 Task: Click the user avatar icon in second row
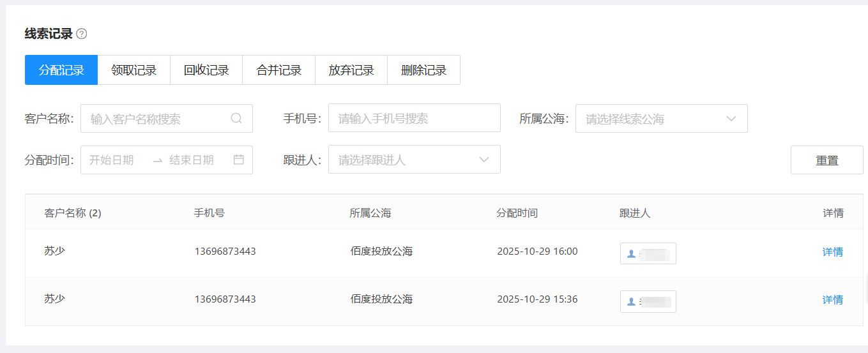point(632,301)
